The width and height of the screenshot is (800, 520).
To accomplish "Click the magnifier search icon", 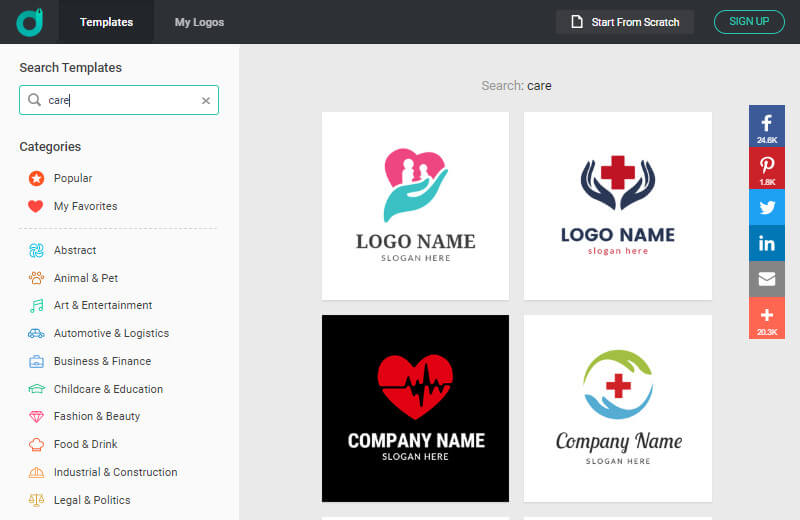I will [35, 100].
